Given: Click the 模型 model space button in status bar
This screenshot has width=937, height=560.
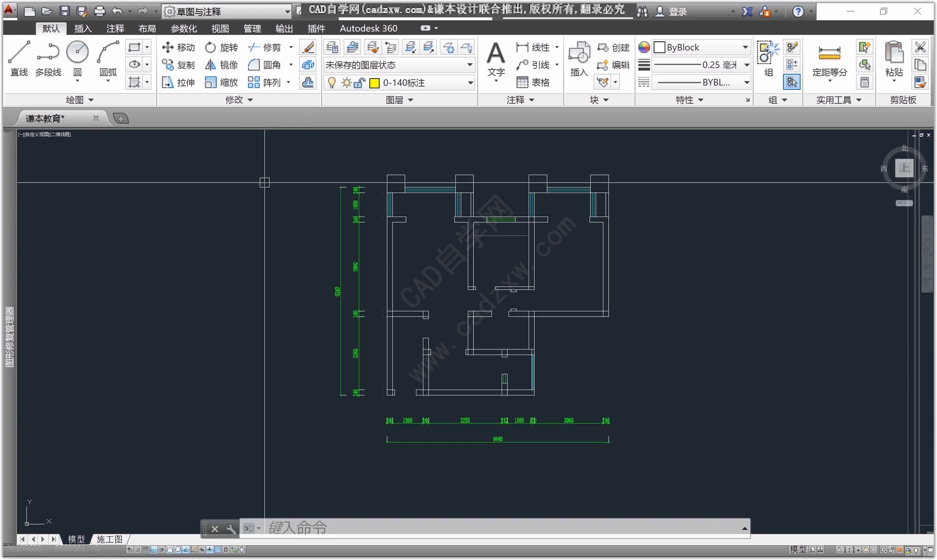Looking at the screenshot, I should [x=798, y=550].
